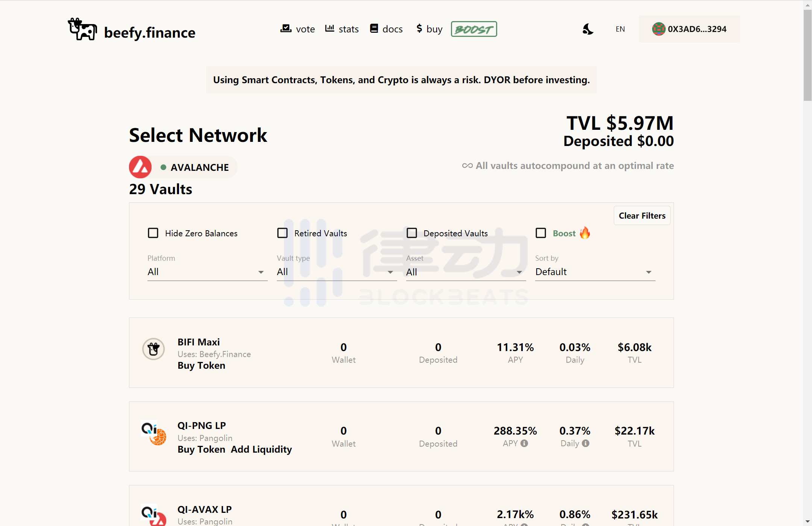Click the Clear Filters button
Screen dimensions: 812x526
[x=642, y=216]
